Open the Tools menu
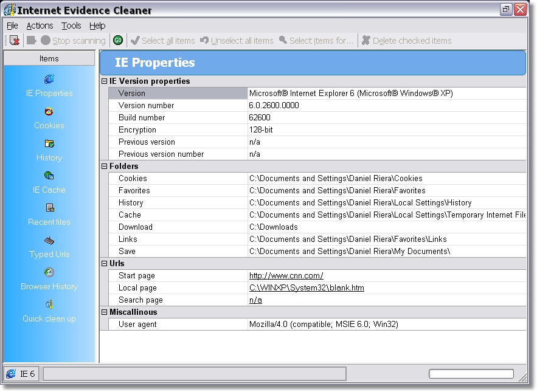537x392 pixels. [71, 26]
